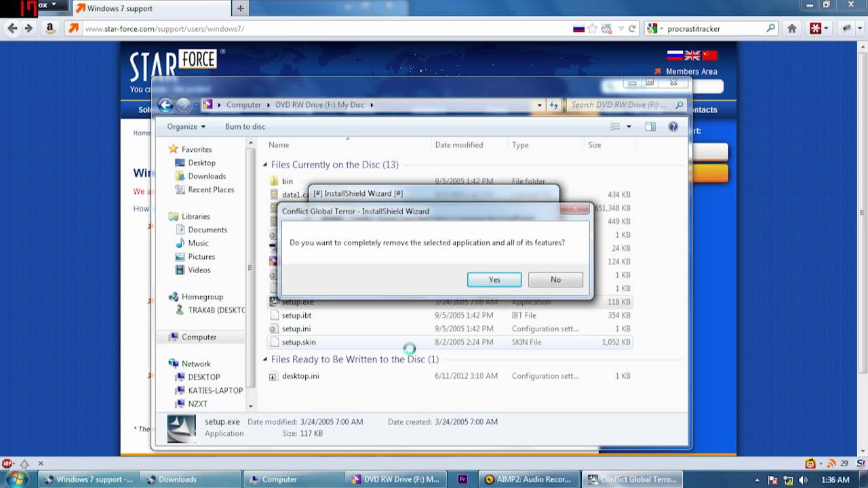Viewport: 868px width, 488px height.
Task: Refresh the Explorer folder view
Action: point(554,105)
